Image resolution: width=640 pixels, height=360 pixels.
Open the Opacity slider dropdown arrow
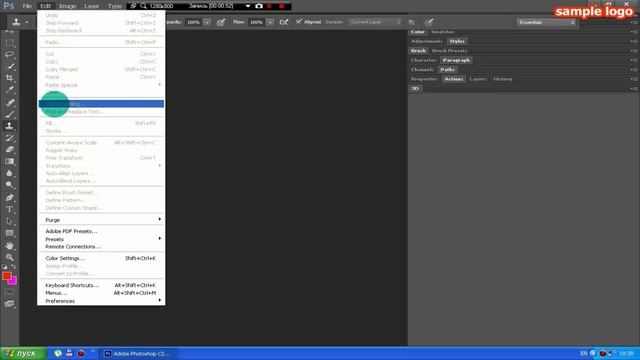point(207,22)
